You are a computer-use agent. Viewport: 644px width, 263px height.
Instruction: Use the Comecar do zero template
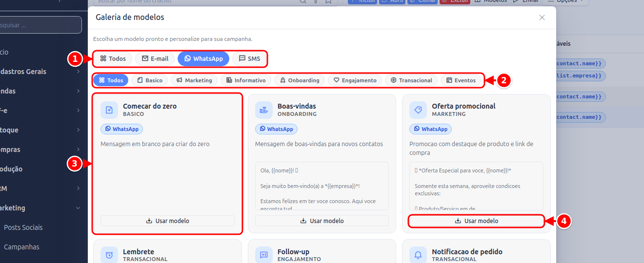(x=167, y=221)
